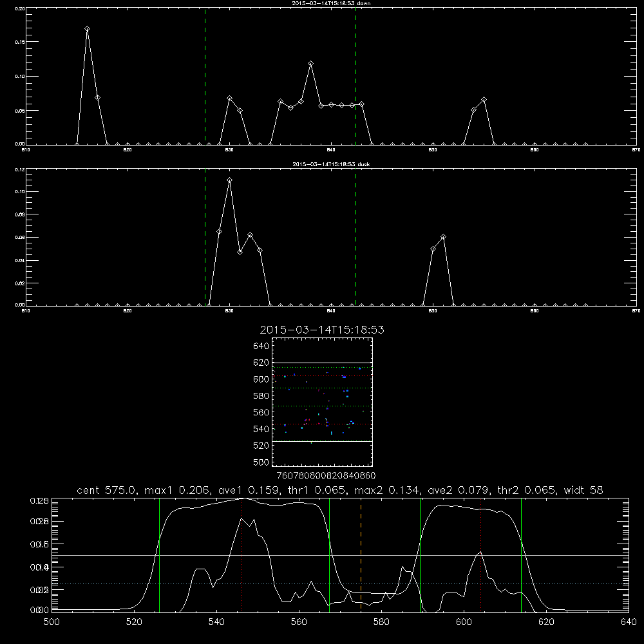
Task: Click the x-axis label 600 of bottom plot
Action: [x=464, y=622]
